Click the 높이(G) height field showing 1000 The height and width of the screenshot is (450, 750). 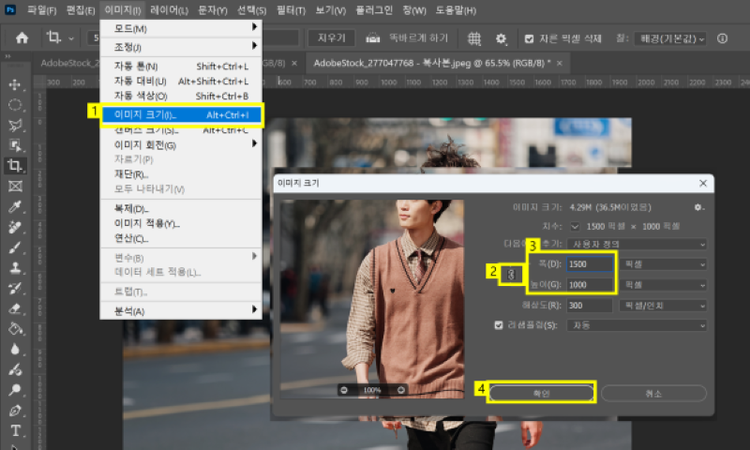pos(589,285)
